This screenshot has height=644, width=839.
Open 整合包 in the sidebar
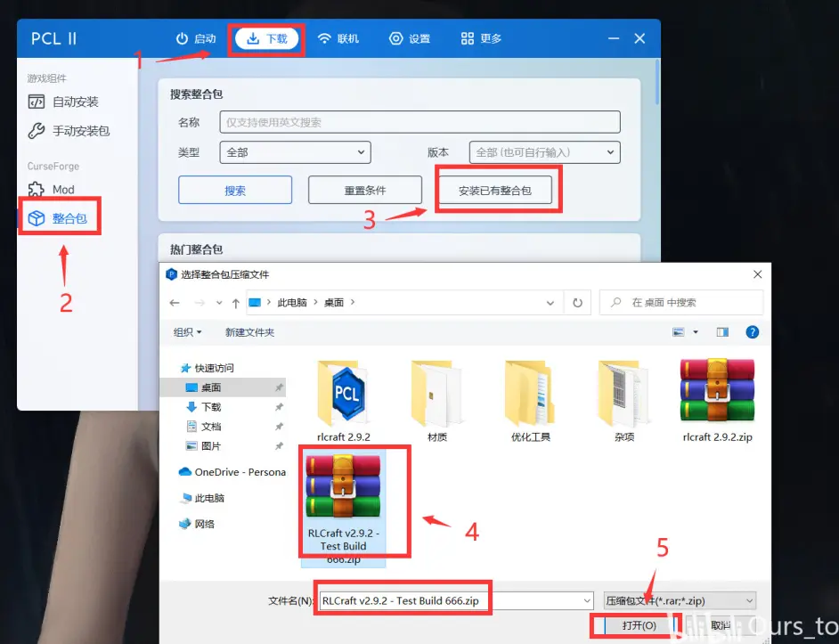[58, 218]
